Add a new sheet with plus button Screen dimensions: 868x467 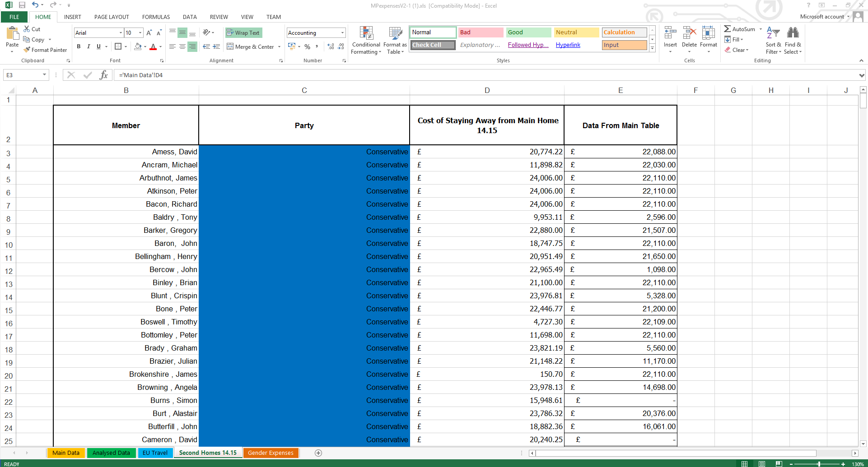[318, 453]
